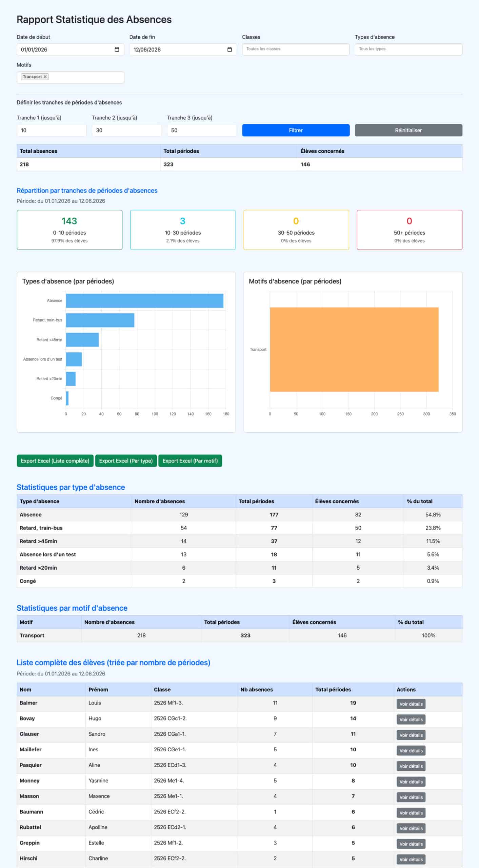Click the Total absences value 218
The width and height of the screenshot is (479, 868).
(x=24, y=164)
